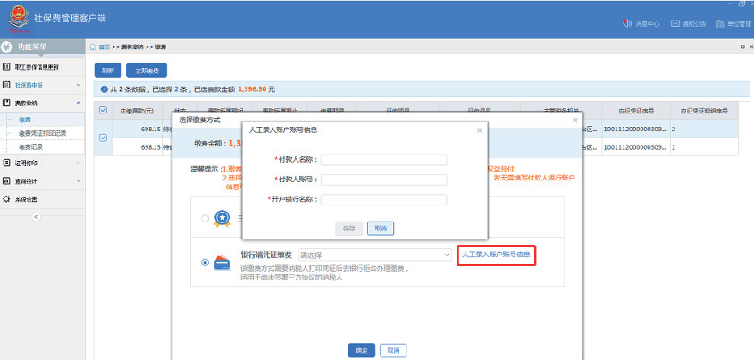This screenshot has height=361, width=755.
Task: Click 取消 at bottom of payment dialog
Action: pyautogui.click(x=393, y=350)
